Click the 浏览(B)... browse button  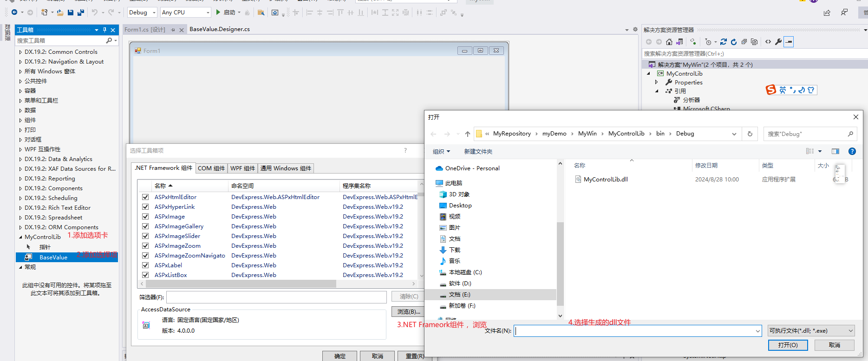pyautogui.click(x=409, y=311)
